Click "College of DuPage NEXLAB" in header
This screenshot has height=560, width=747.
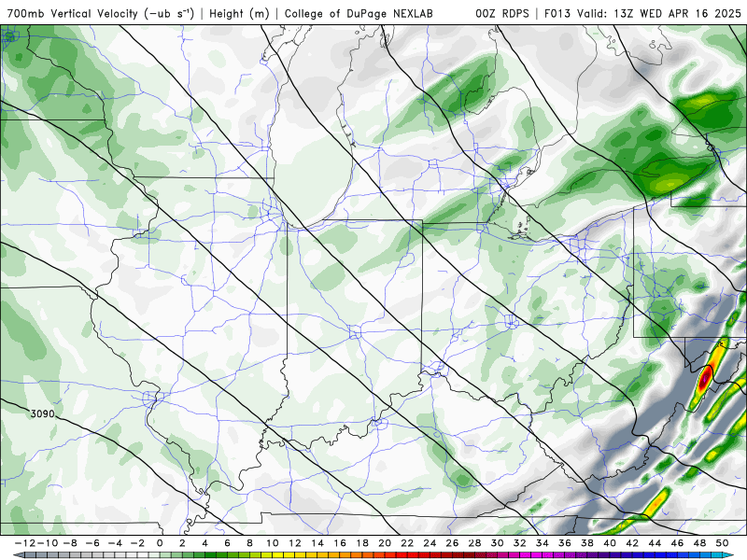[x=359, y=13]
